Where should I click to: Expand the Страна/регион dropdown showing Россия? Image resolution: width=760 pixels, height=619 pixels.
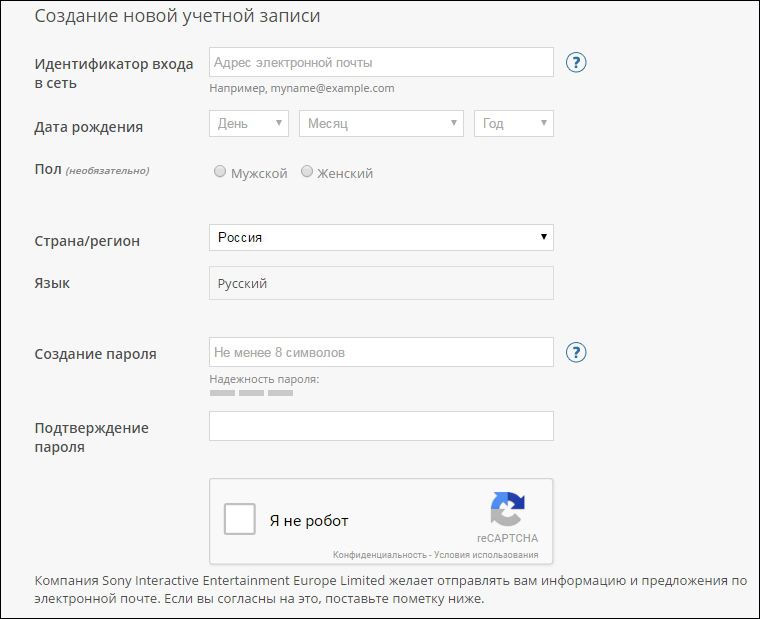pyautogui.click(x=381, y=237)
